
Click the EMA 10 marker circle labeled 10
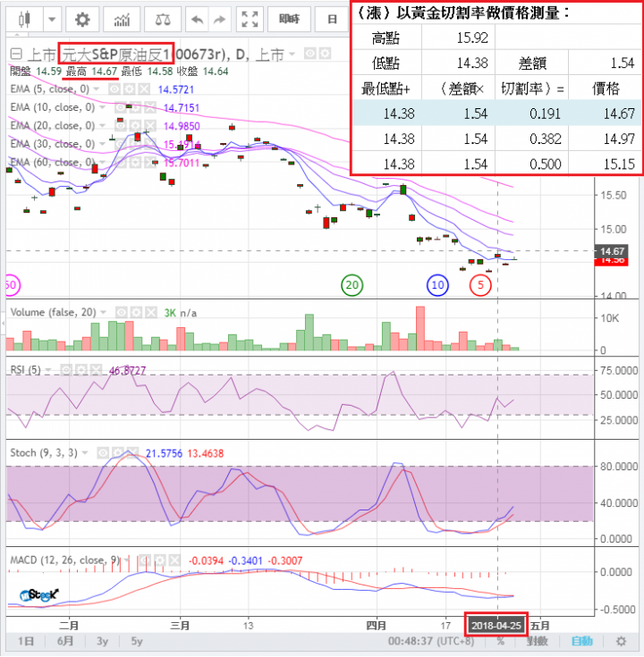437,285
